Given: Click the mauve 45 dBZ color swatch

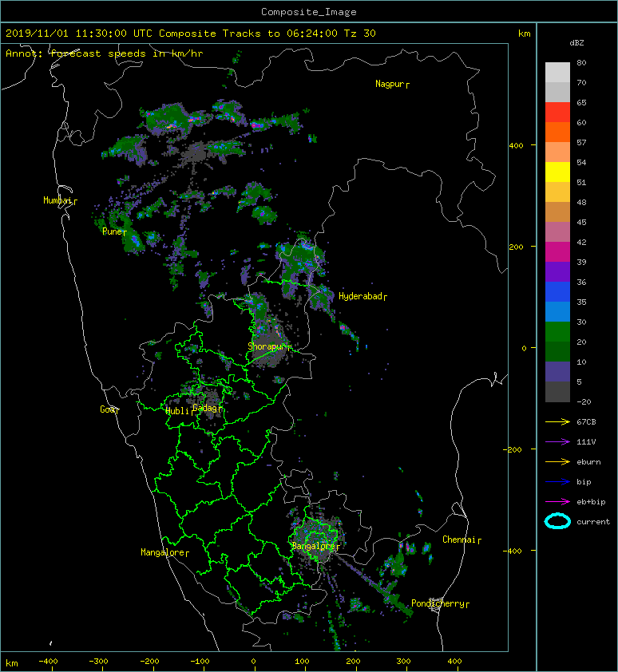Looking at the screenshot, I should click(557, 232).
